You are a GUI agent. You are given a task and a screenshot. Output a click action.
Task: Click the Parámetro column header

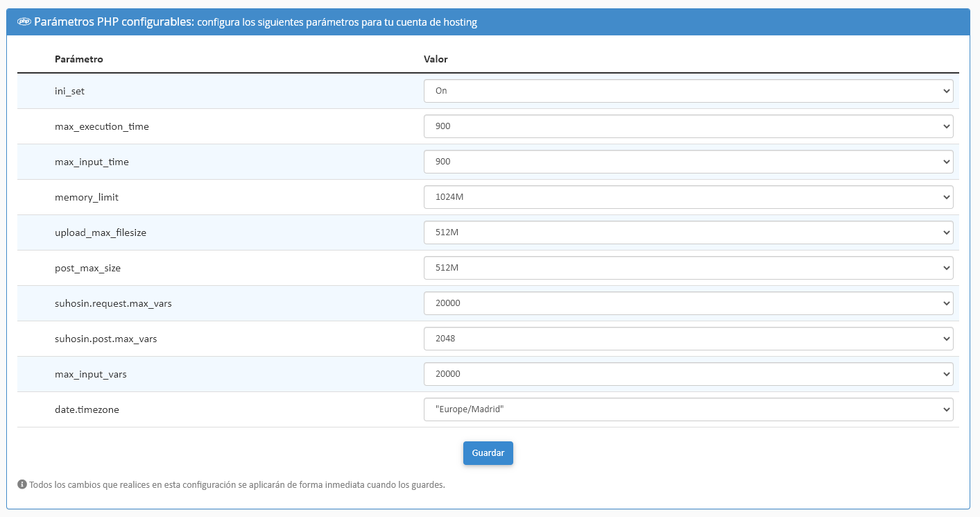(x=79, y=59)
